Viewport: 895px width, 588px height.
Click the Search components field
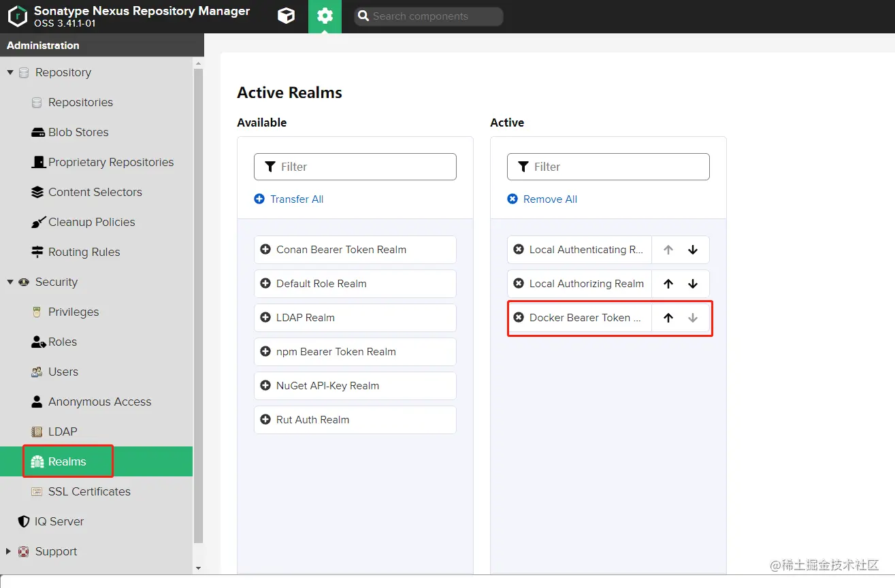(x=429, y=16)
